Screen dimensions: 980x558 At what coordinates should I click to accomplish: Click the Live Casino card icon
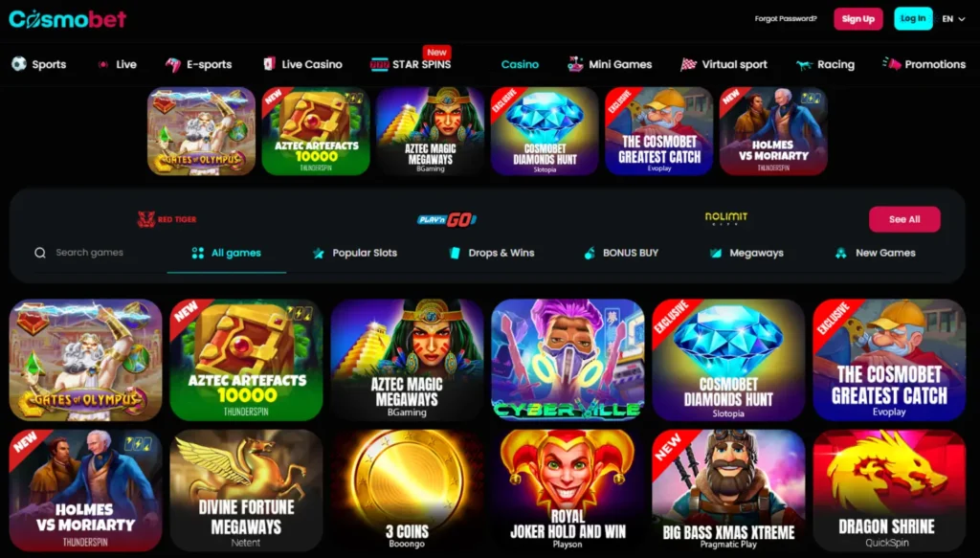pos(269,64)
